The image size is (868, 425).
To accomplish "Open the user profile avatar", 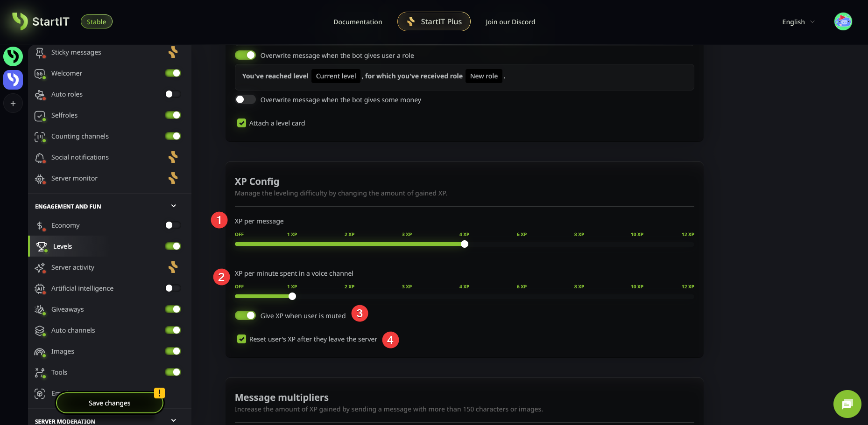I will 843,21.
